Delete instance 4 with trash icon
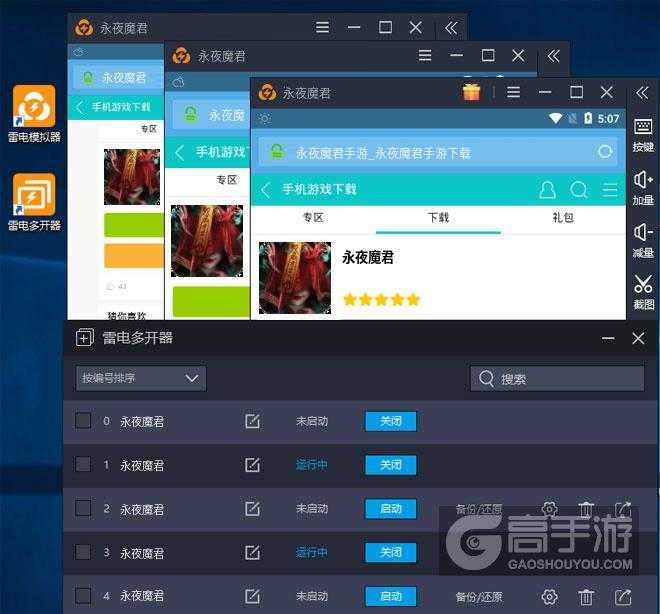 point(586,597)
